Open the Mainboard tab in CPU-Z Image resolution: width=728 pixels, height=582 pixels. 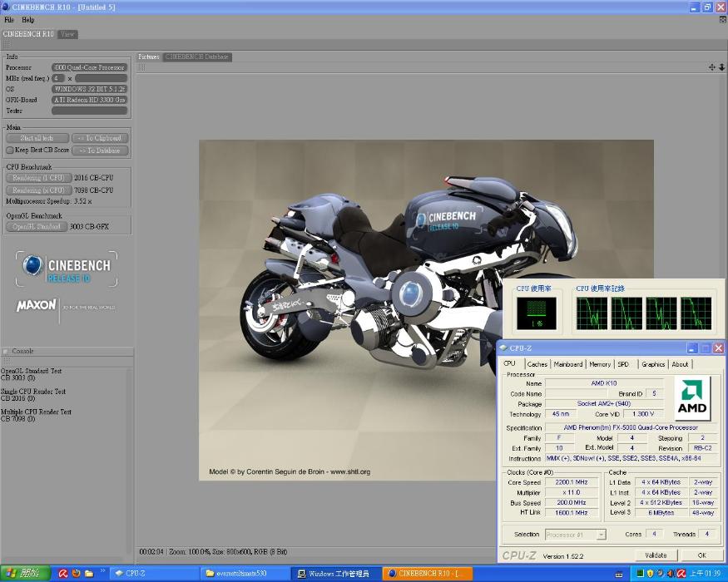567,364
